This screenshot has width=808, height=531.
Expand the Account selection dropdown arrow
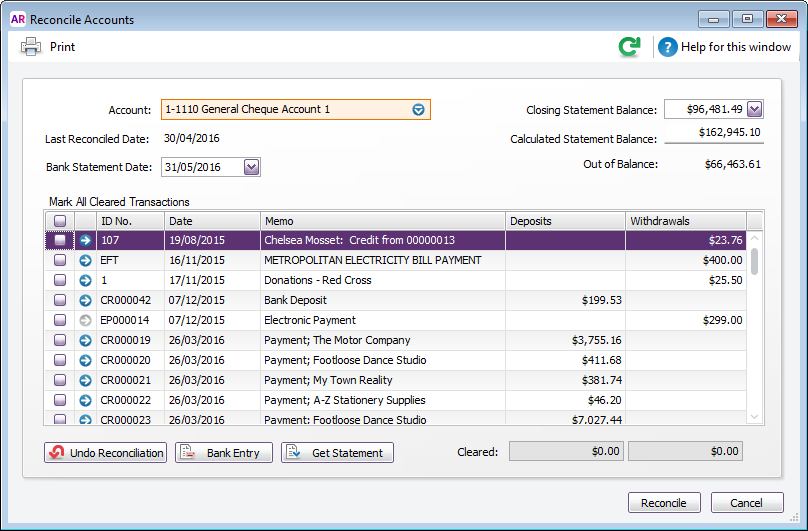(419, 109)
